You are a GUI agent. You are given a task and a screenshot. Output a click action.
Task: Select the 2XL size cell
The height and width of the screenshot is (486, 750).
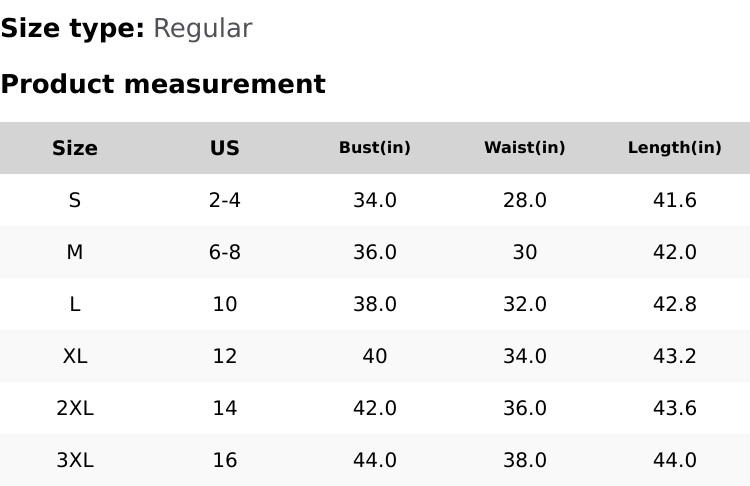point(75,408)
